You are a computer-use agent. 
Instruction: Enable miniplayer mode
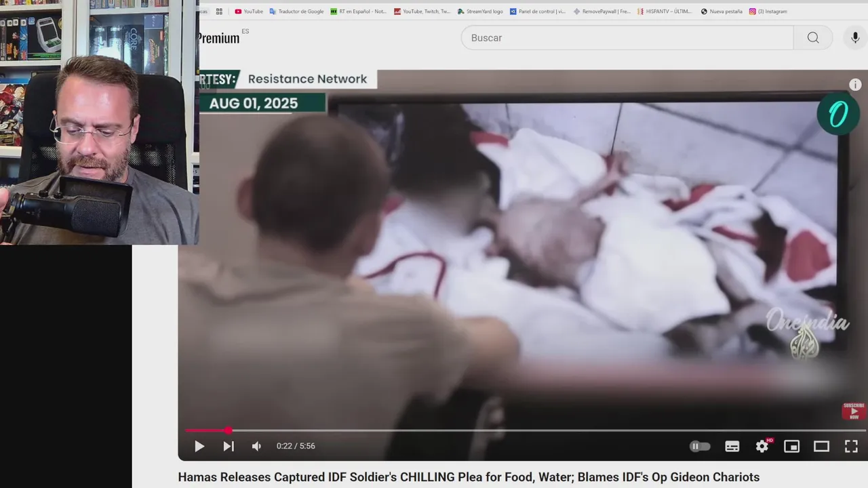pos(791,446)
